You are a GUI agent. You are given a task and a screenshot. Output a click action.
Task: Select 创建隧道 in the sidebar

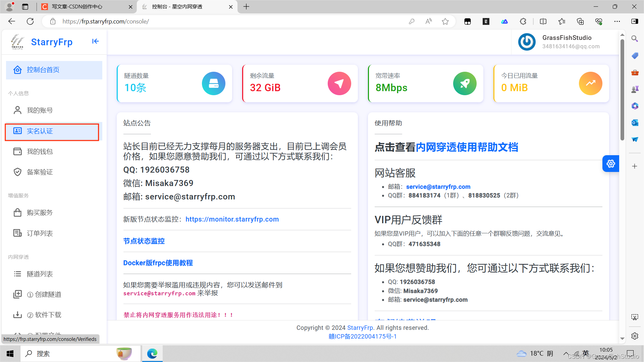coord(48,294)
